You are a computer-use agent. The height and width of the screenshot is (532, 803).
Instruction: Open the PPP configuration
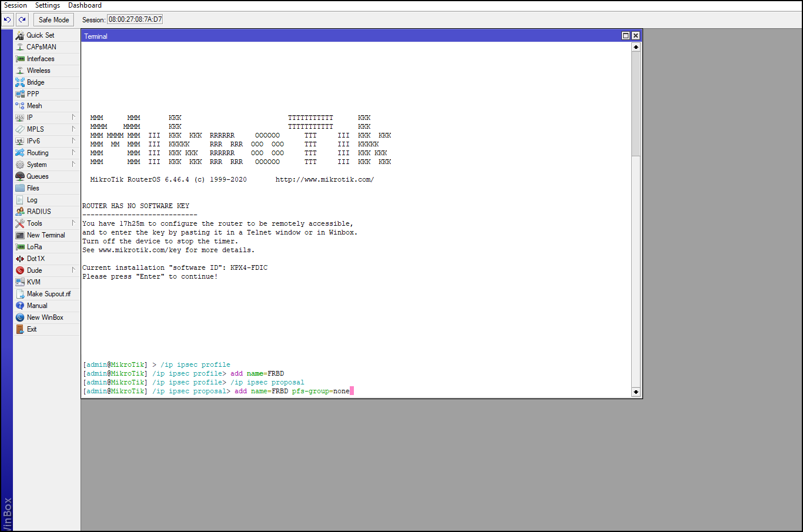32,93
